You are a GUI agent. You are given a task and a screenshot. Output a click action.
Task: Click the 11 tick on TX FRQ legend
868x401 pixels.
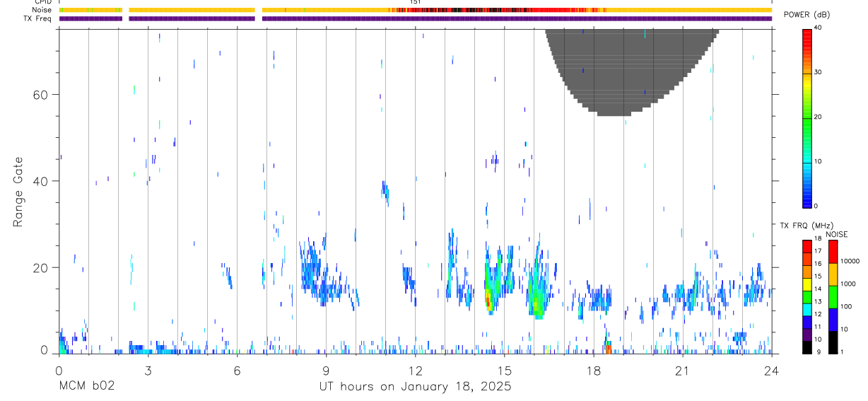click(818, 327)
